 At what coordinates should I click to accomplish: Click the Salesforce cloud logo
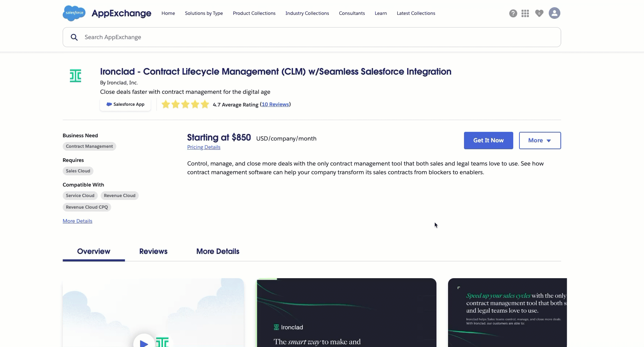coord(74,13)
